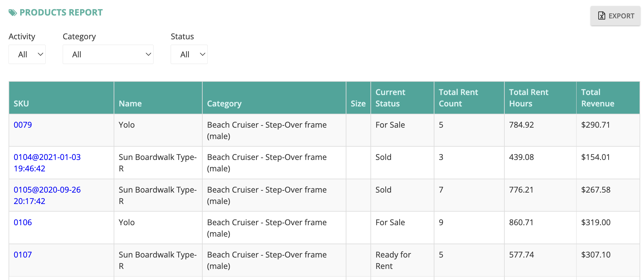Click the spreadsheet icon in Export button
This screenshot has height=280, width=644.
(602, 16)
